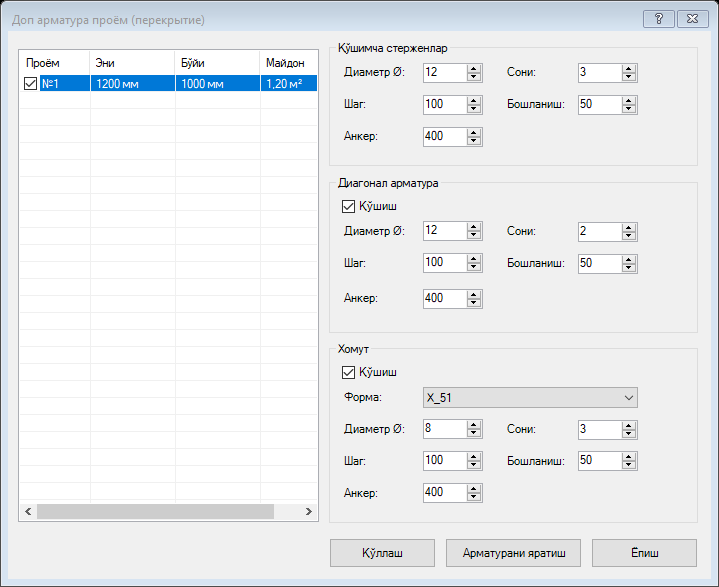Screen dimensions: 719x587
Task: Decrease Бошланиш in Қўшимча стерженлар
Action: point(629,109)
